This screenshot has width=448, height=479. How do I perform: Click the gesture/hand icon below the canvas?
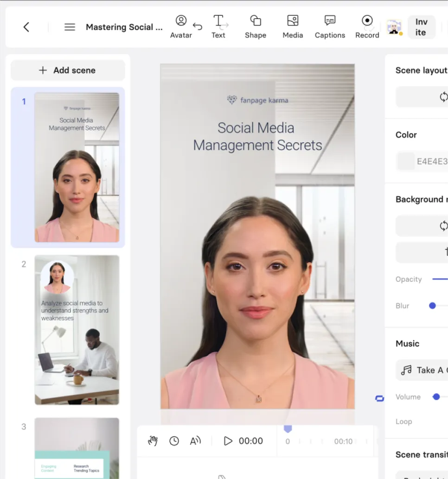(x=153, y=441)
